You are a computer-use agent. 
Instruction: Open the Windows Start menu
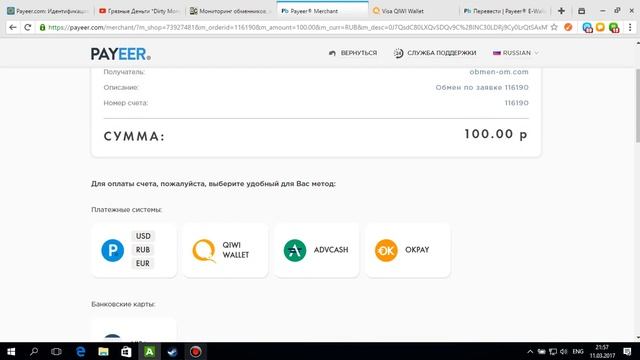(x=11, y=351)
